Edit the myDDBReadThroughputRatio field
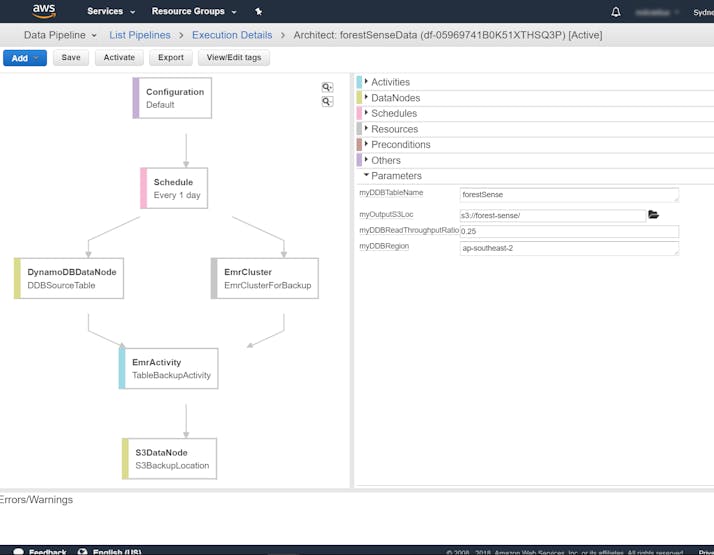This screenshot has width=714, height=555. click(x=569, y=231)
